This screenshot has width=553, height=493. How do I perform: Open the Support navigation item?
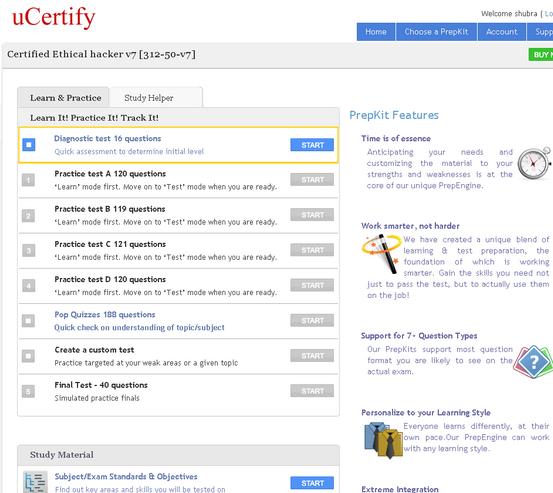click(x=540, y=32)
